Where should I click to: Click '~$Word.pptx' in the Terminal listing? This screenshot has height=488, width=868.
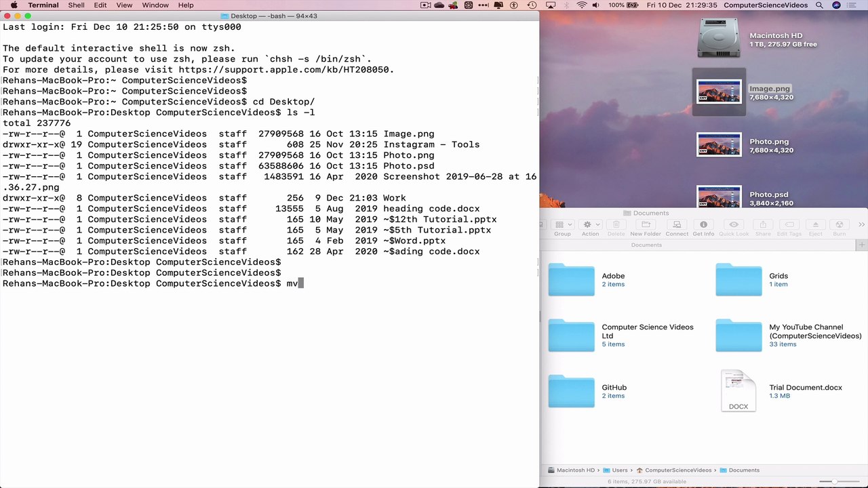414,241
